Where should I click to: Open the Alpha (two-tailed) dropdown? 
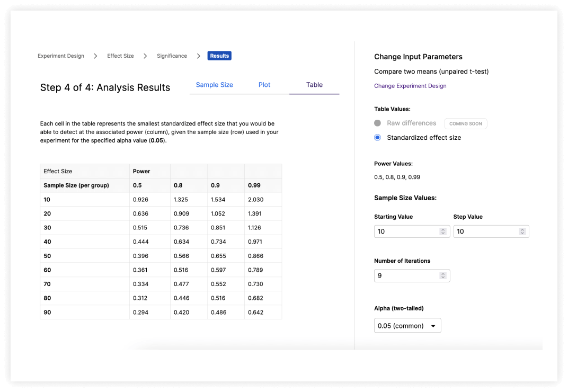click(x=407, y=326)
